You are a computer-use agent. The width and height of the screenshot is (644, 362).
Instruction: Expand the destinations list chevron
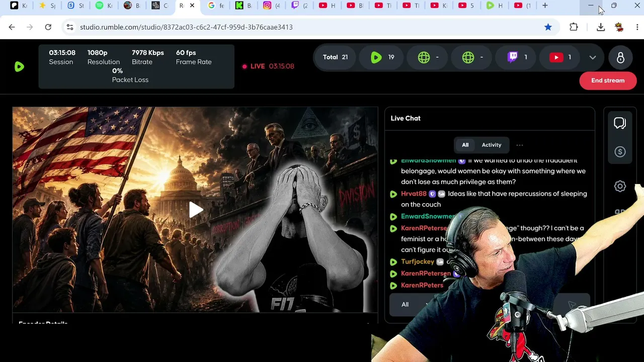coord(593,57)
